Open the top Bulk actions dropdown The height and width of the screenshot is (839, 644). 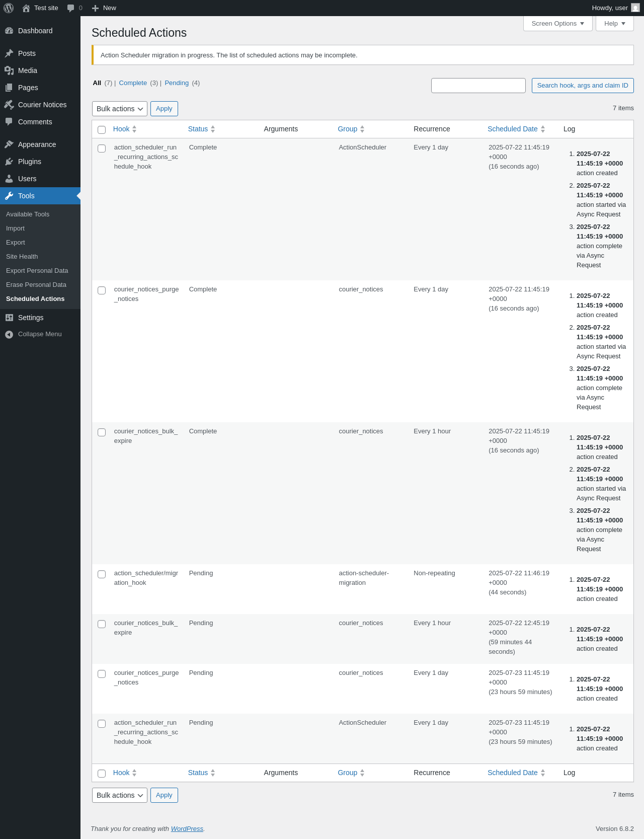point(120,109)
